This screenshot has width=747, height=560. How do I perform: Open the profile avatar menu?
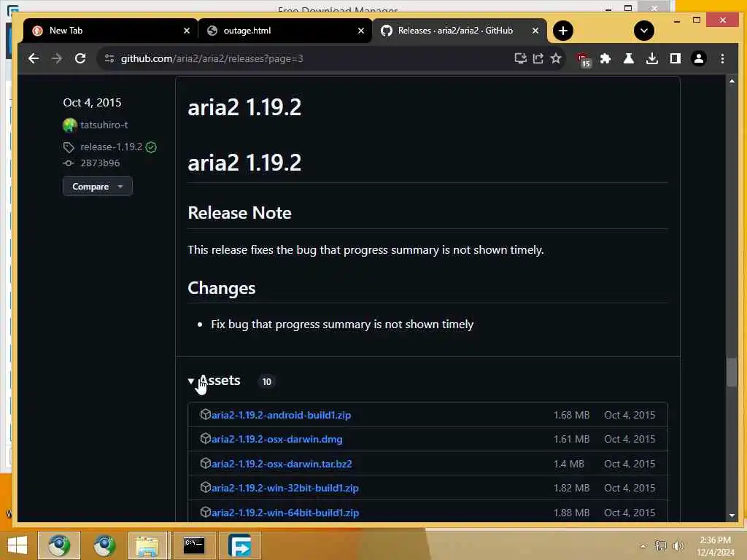(698, 58)
